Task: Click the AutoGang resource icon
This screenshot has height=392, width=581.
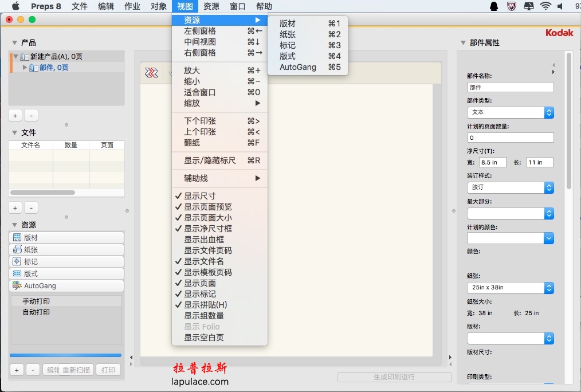Action: pos(17,285)
